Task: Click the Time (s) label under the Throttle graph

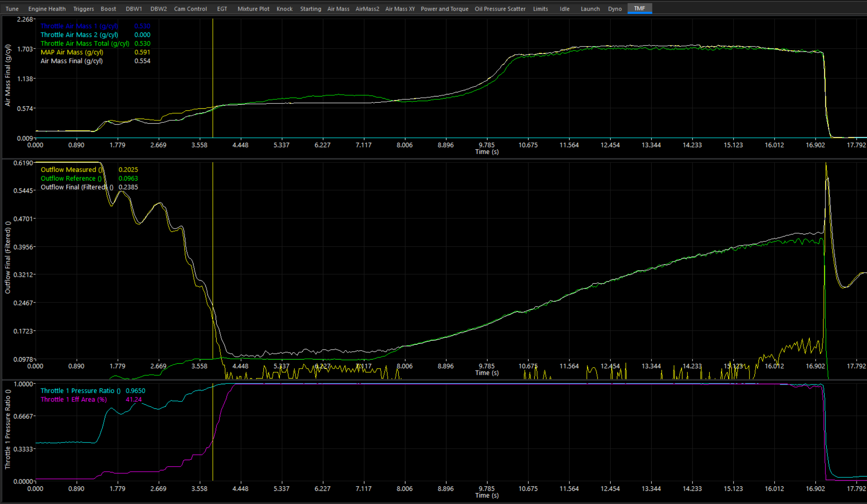Action: pos(487,496)
